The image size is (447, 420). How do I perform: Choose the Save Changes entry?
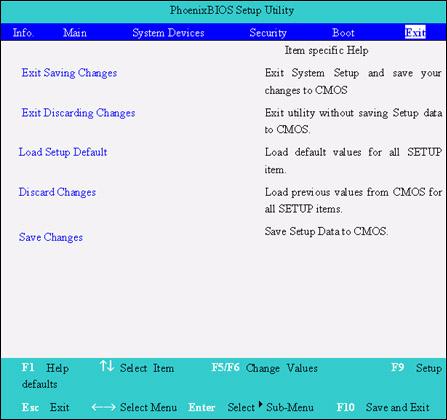pyautogui.click(x=51, y=237)
